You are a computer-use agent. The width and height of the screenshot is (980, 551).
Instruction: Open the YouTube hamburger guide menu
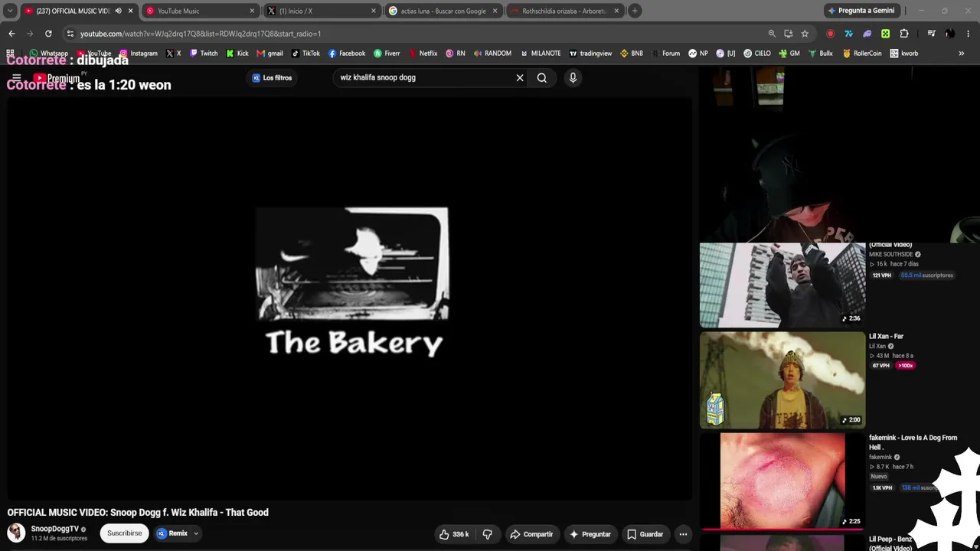[x=16, y=78]
